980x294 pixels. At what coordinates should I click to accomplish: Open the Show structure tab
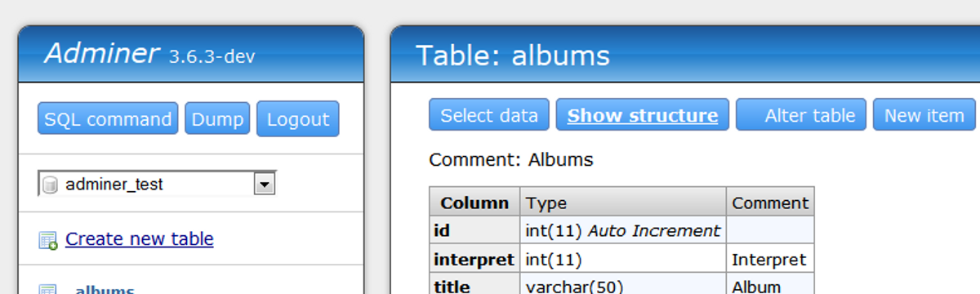tap(643, 115)
